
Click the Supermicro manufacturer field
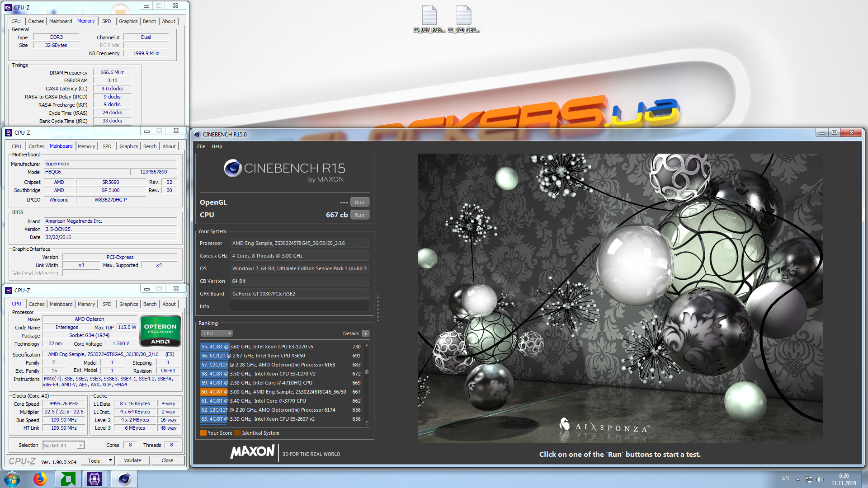tap(111, 164)
